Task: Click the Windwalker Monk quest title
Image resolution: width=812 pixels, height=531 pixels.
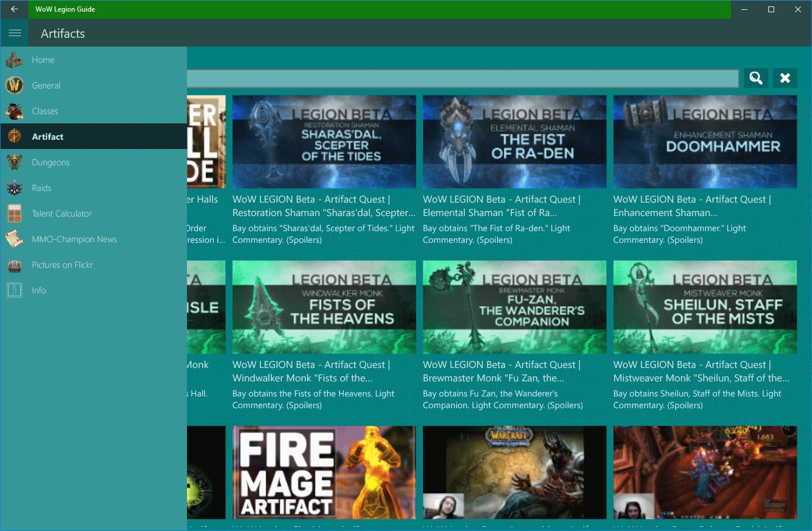Action: click(311, 371)
